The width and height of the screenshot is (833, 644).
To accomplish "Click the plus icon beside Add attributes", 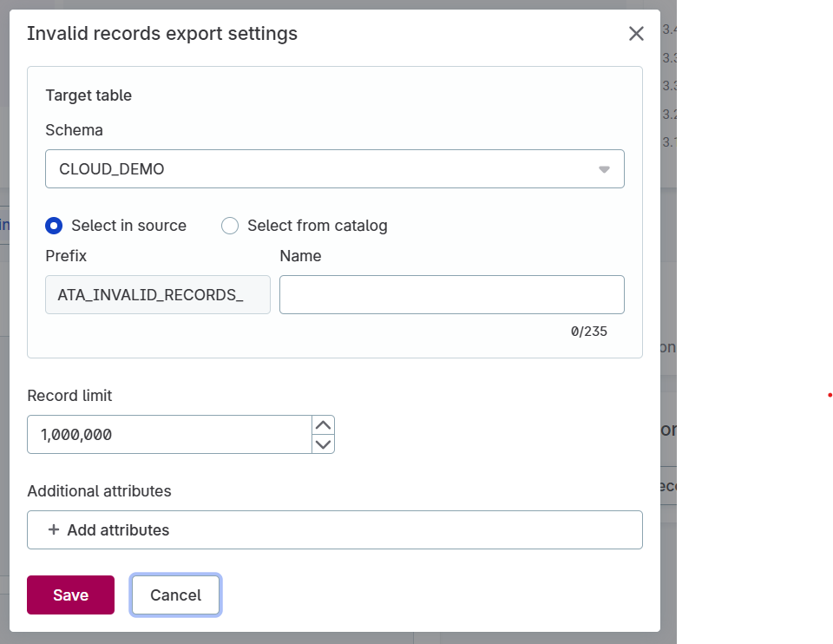I will (x=53, y=529).
